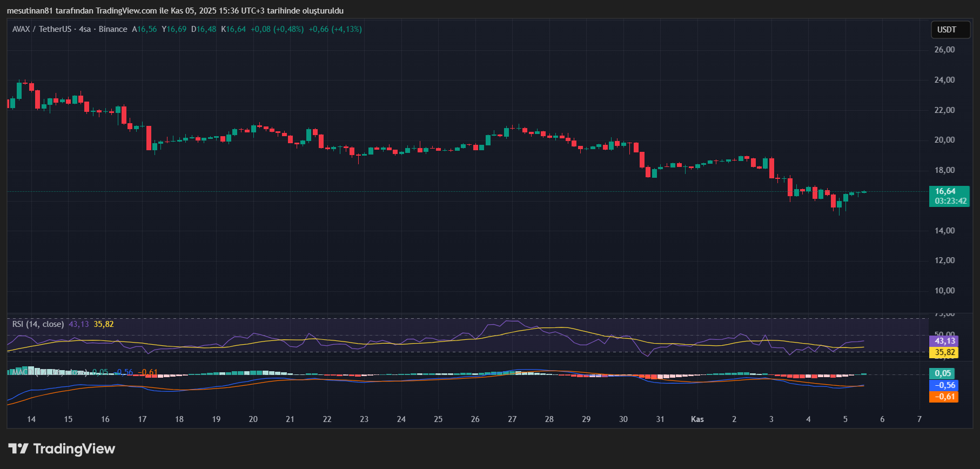Click date 31 on the time axis
Screen dimensions: 980x469
tap(660, 419)
